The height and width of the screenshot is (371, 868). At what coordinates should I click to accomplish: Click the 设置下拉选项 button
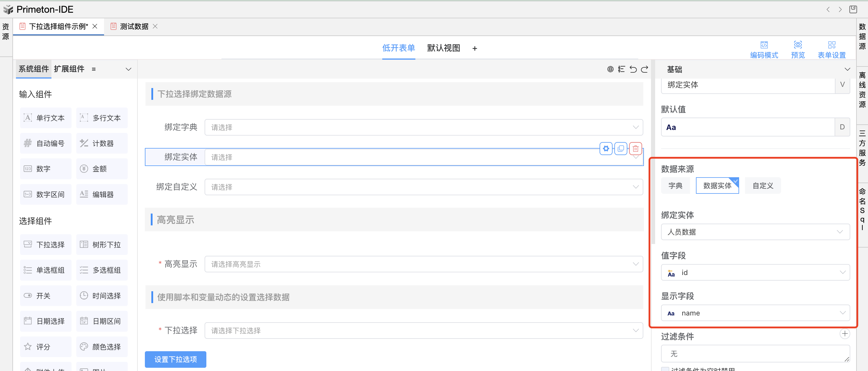175,359
